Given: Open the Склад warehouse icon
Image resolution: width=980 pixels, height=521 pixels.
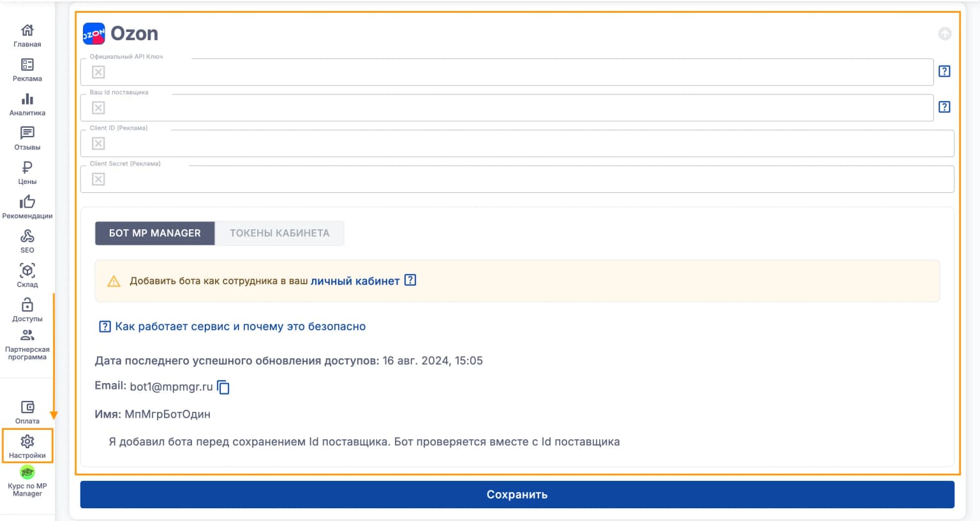Looking at the screenshot, I should click(27, 276).
